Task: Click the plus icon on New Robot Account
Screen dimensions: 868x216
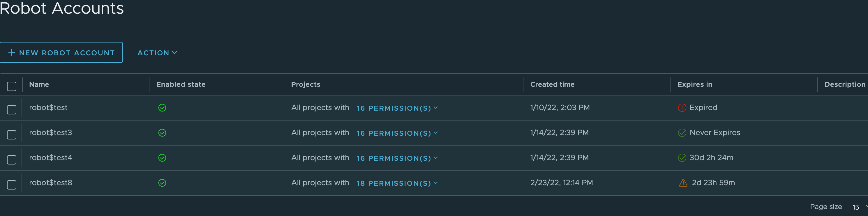Action: coord(12,52)
